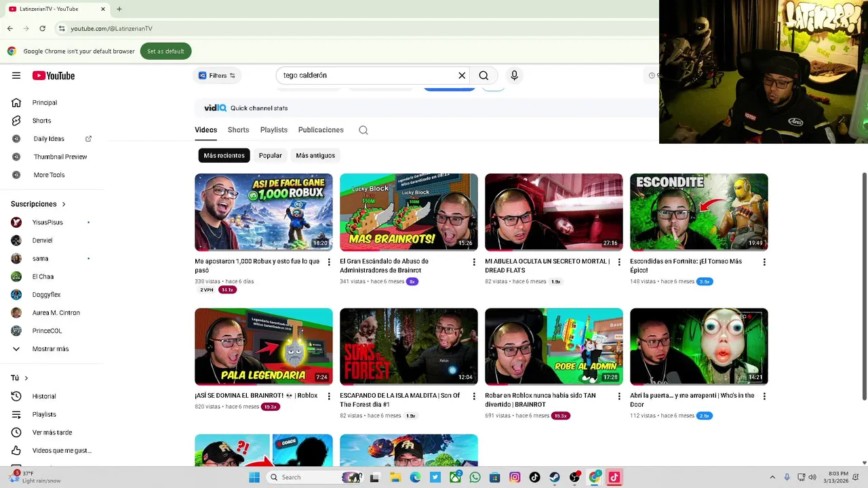The height and width of the screenshot is (488, 868).
Task: Open more options for 'ASÍ SE DOMINA EL BRAINROT' video
Action: point(329,396)
